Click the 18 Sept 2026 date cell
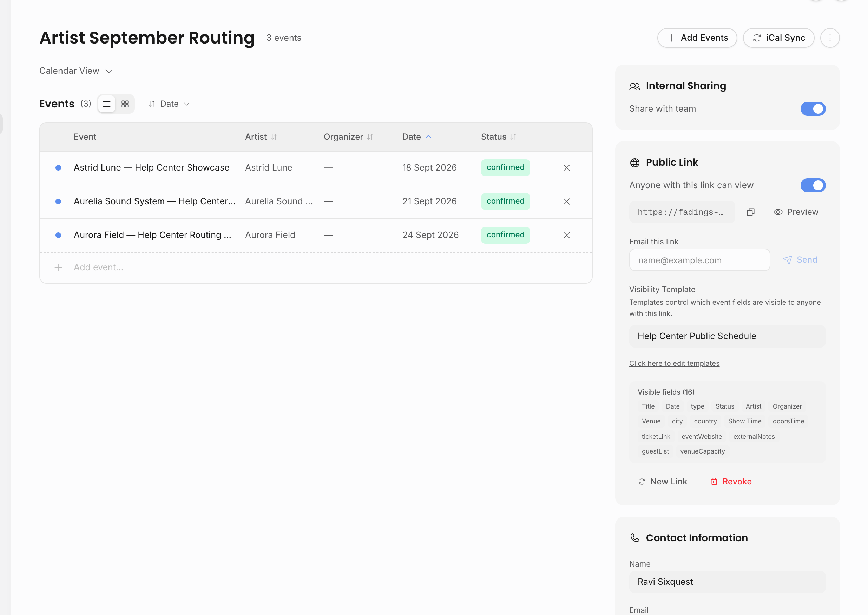Viewport: 868px width, 615px height. [x=429, y=168]
